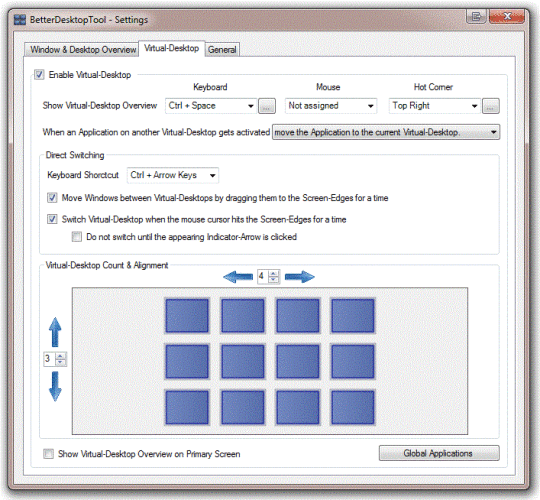
Task: Enable Do not switch until Indicator-Arrow is clicked
Action: point(76,237)
